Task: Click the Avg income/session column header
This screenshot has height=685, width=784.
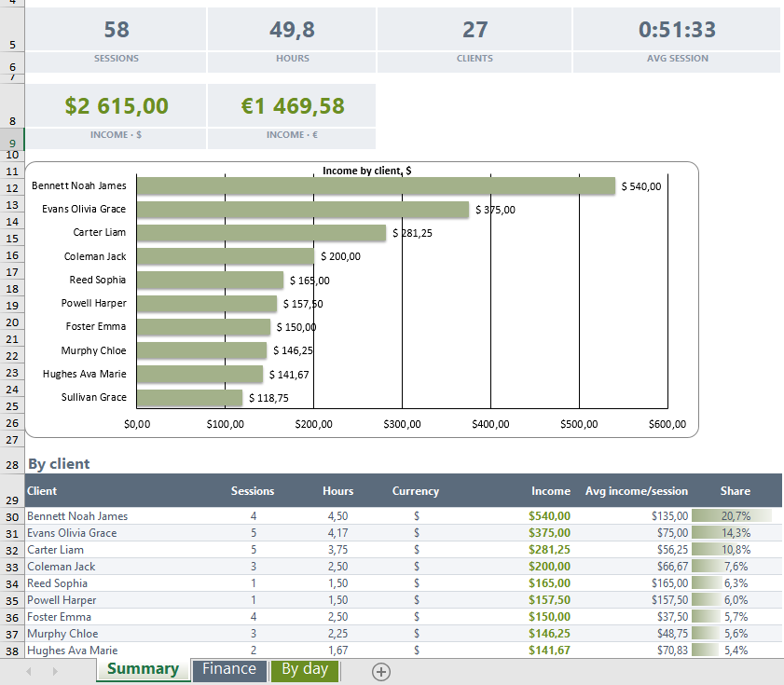Action: tap(637, 491)
